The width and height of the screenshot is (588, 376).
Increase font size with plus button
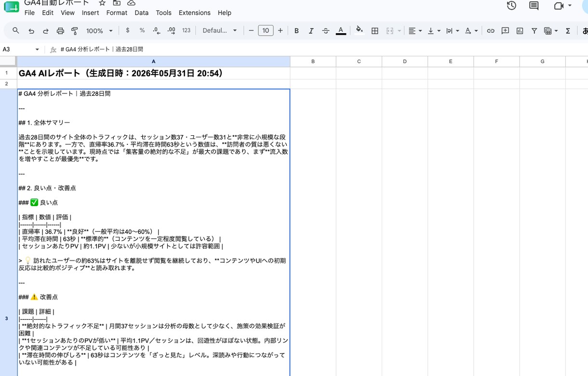click(x=281, y=31)
